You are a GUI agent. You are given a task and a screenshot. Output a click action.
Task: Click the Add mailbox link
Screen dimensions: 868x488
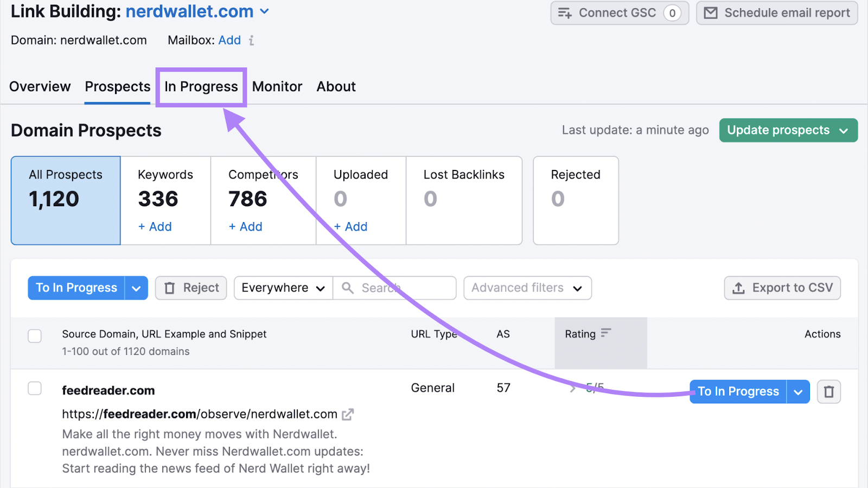229,40
